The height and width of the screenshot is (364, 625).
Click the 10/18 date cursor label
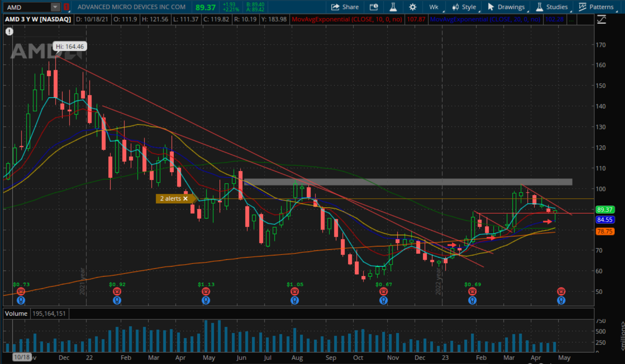(22, 357)
